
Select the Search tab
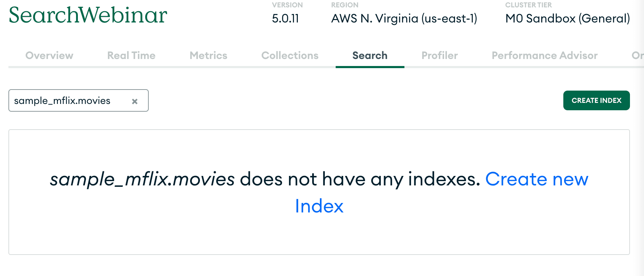(370, 55)
